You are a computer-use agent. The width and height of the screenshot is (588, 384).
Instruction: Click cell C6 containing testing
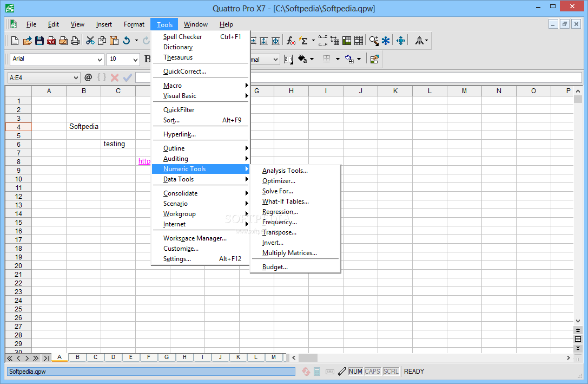pyautogui.click(x=118, y=144)
